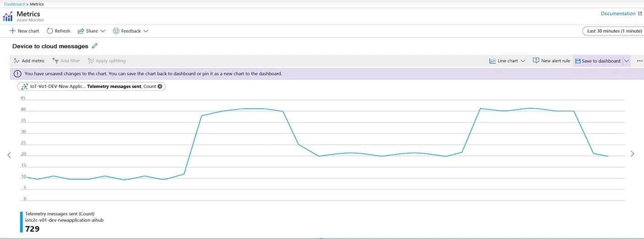Click Add filter
644x239 pixels.
click(x=66, y=61)
